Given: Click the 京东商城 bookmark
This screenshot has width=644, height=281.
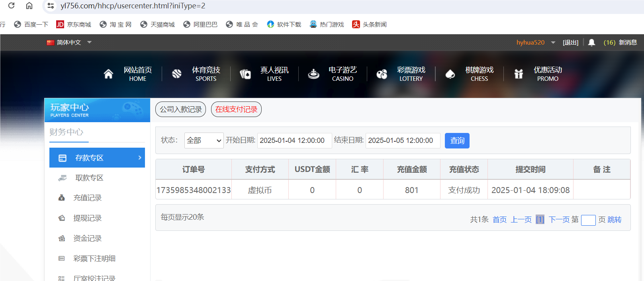Looking at the screenshot, I should [74, 25].
